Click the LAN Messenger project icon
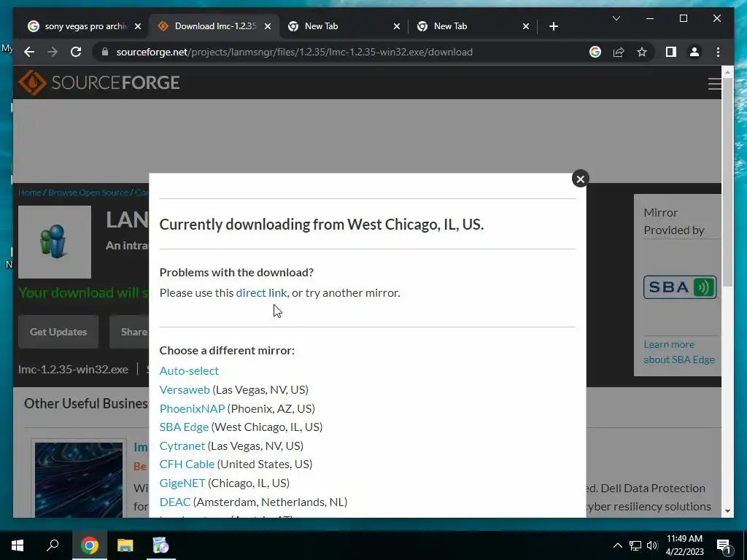 click(54, 242)
